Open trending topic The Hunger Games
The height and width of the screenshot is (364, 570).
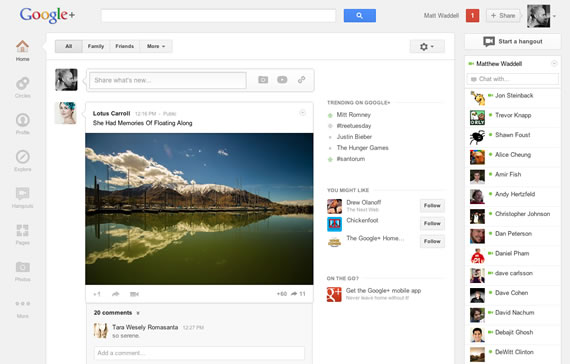362,148
